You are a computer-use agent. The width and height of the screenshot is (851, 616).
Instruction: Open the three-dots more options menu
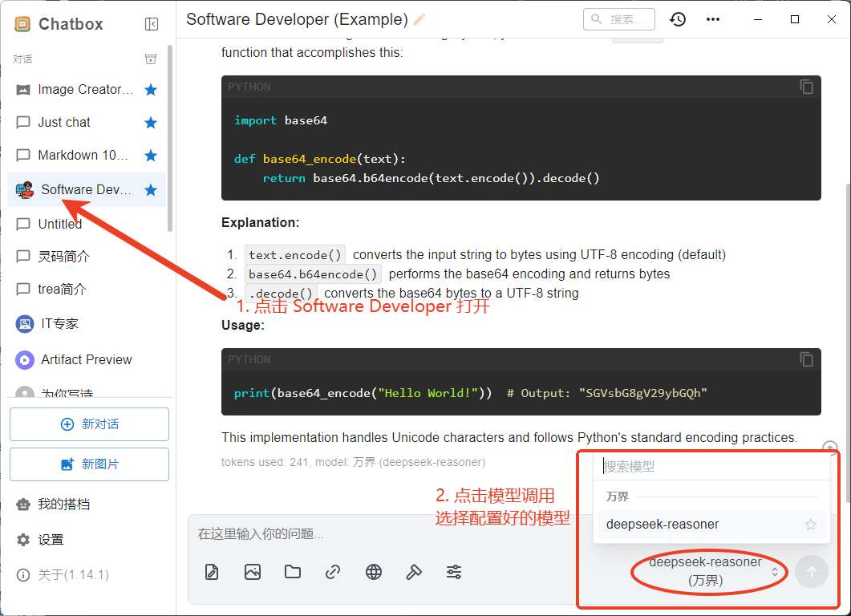coord(712,19)
